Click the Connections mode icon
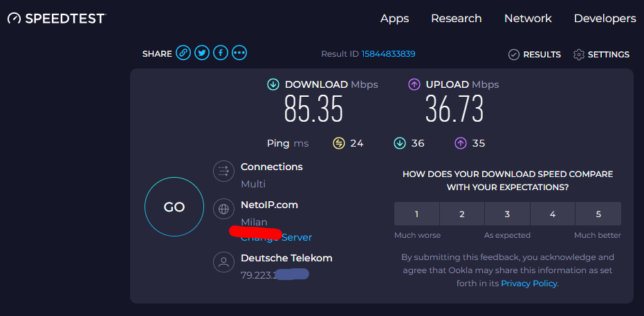 (x=224, y=171)
